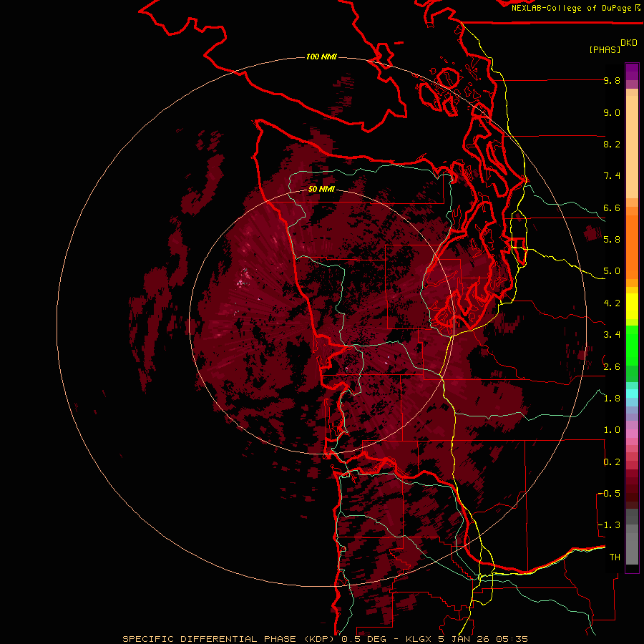Click the 9.8 value on the scale

click(x=612, y=80)
